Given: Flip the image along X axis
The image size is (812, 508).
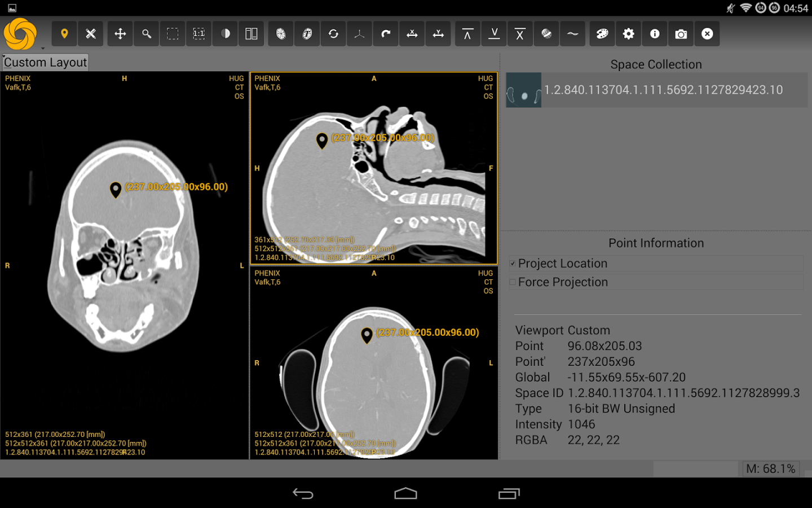Looking at the screenshot, I should coord(412,34).
